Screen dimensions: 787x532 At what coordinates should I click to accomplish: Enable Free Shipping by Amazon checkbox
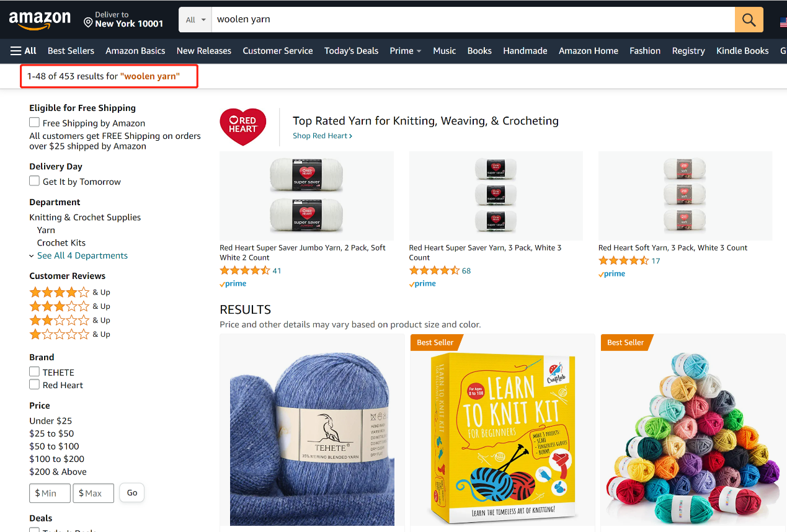[35, 123]
